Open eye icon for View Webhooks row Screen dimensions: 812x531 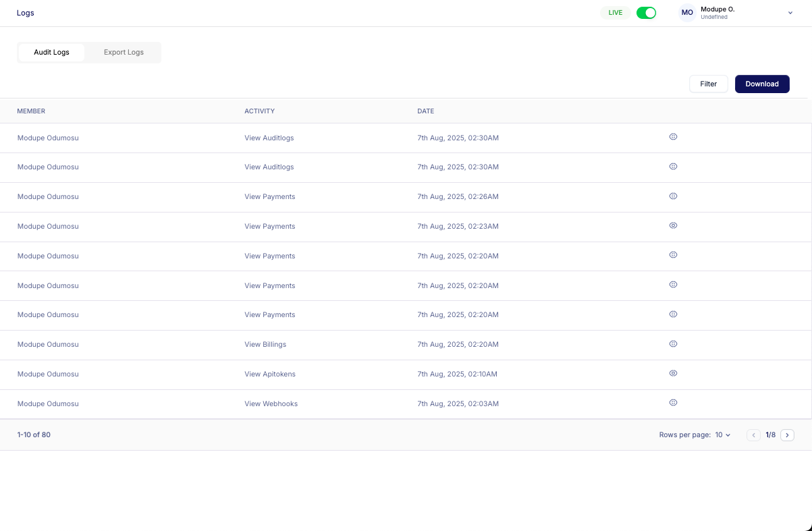[673, 403]
